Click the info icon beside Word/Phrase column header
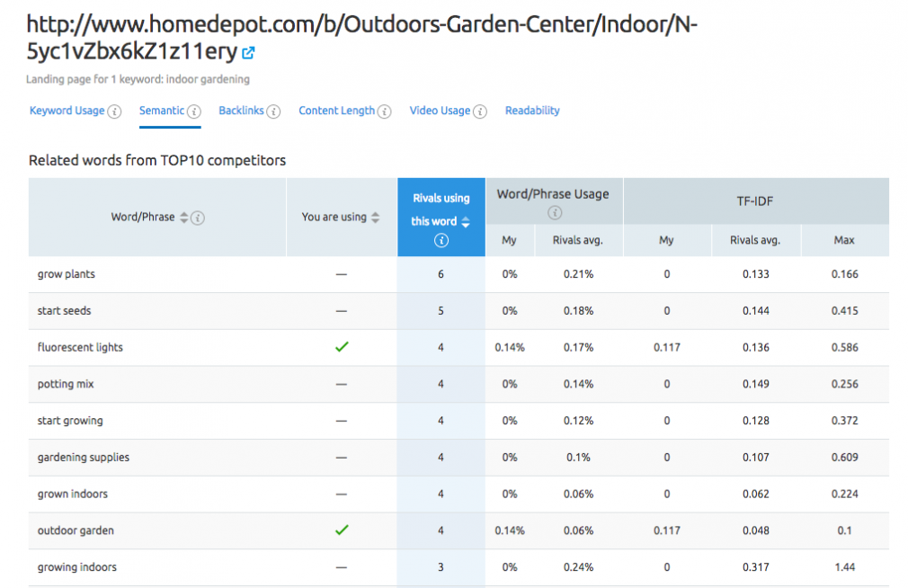This screenshot has height=588, width=908. [x=198, y=218]
